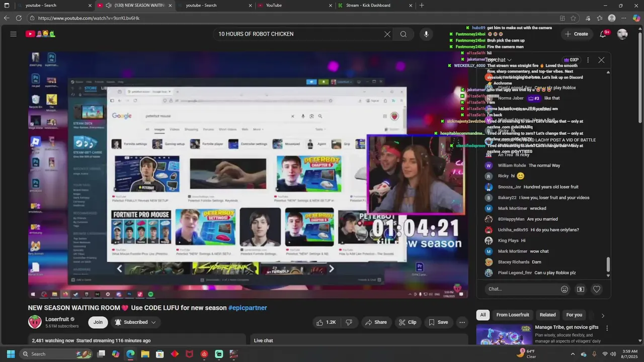Screen dimensions: 644x362
Task: Dislike the video with thumbs down
Action: click(349, 322)
